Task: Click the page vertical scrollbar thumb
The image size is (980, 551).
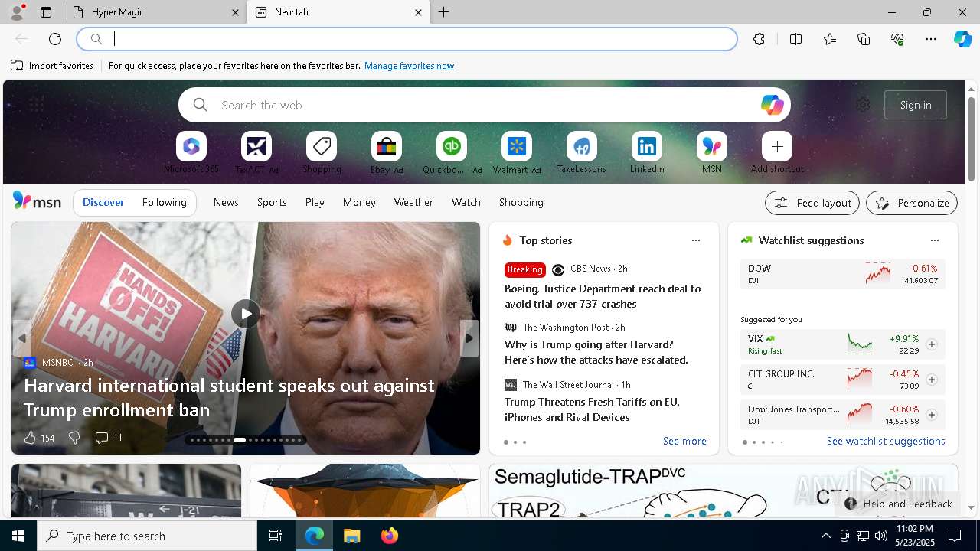Action: click(971, 138)
